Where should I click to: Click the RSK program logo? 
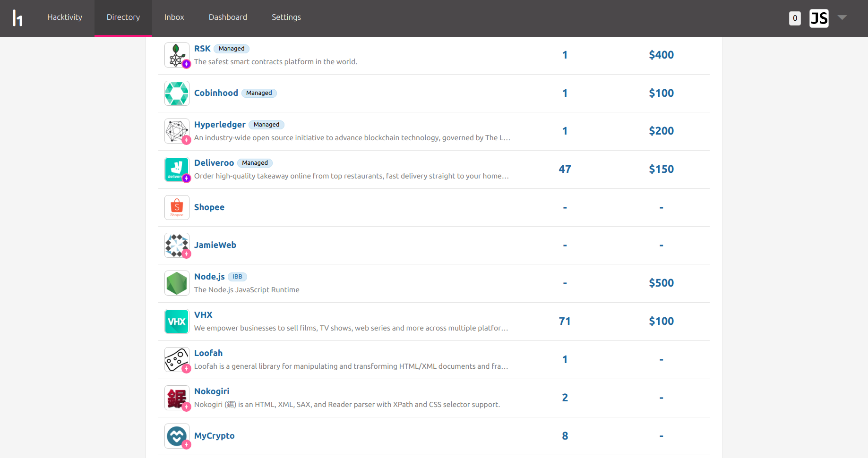coord(177,55)
